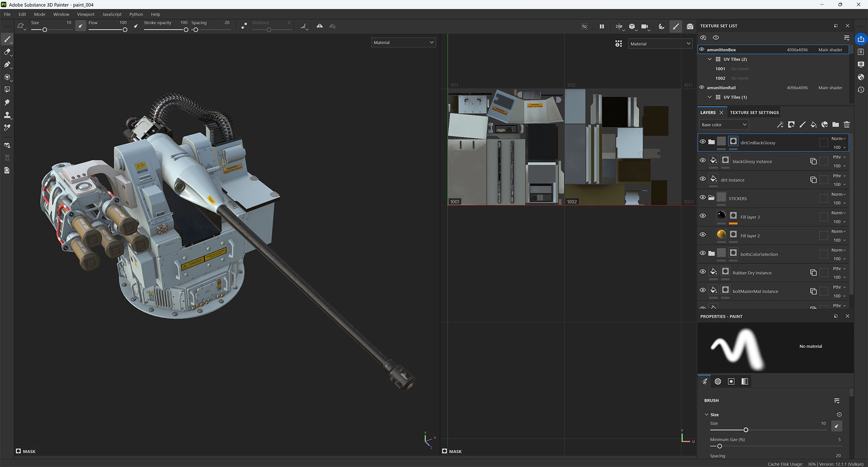Image resolution: width=868 pixels, height=467 pixels.
Task: Open the symmetry settings icon in toolbar
Action: (x=332, y=26)
